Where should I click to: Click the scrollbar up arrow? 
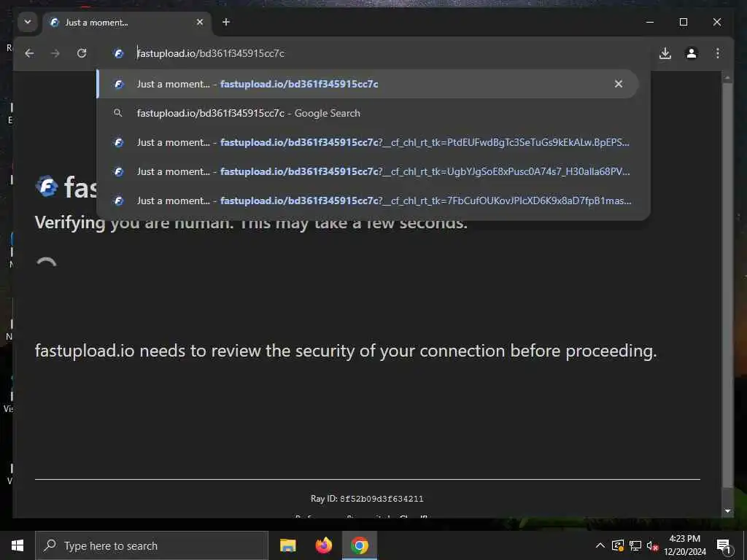click(727, 77)
